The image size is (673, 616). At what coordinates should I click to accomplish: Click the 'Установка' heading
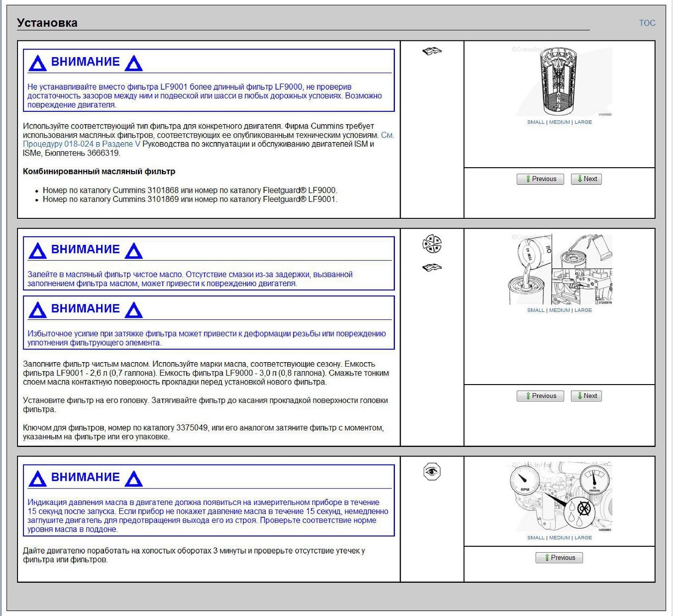[47, 23]
